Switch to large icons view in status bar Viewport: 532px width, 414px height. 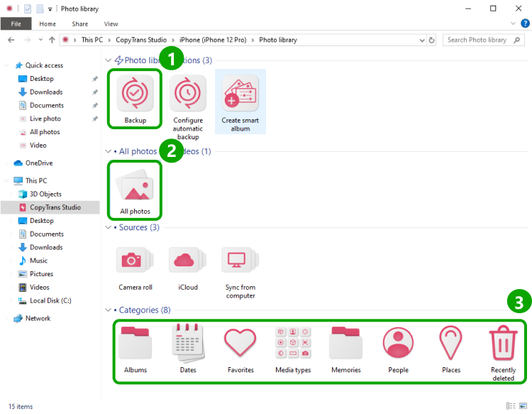(523, 406)
